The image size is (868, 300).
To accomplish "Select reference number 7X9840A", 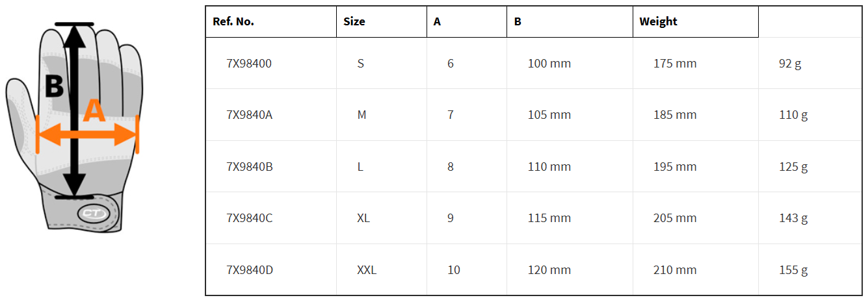I will click(x=249, y=115).
